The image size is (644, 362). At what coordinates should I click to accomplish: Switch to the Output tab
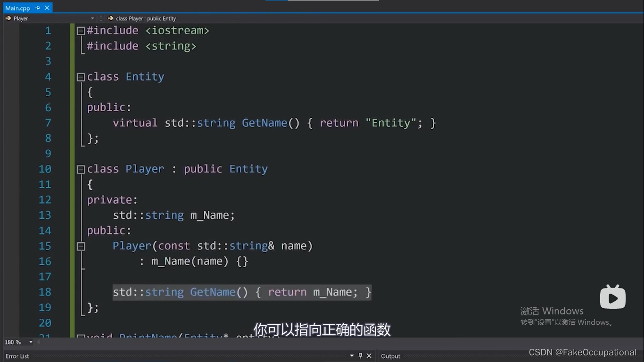click(x=390, y=356)
